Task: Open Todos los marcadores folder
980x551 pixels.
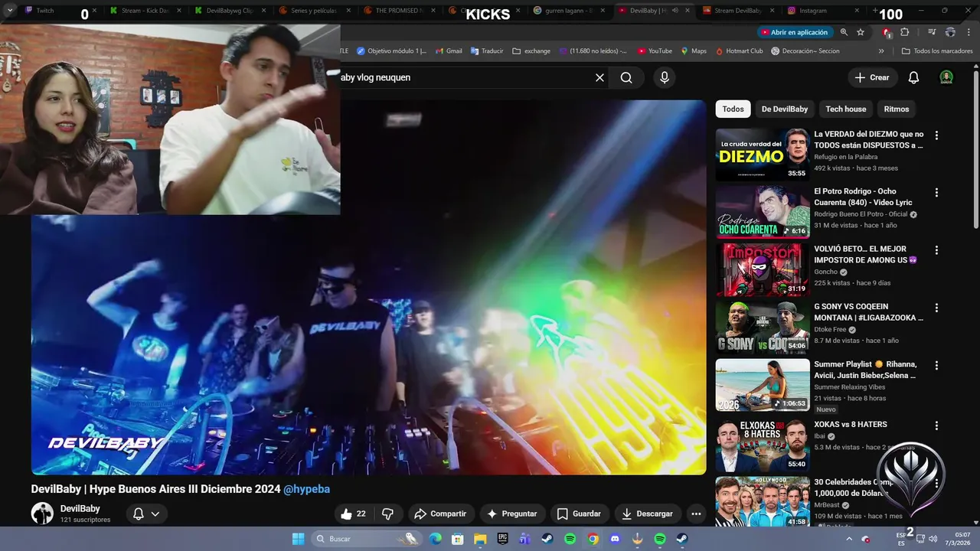Action: [937, 51]
